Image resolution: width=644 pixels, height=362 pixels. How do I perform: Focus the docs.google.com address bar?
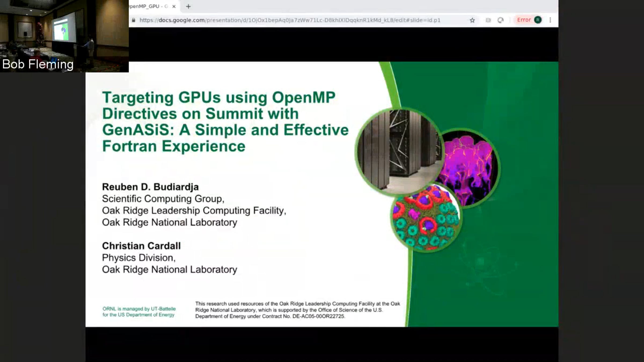[290, 20]
